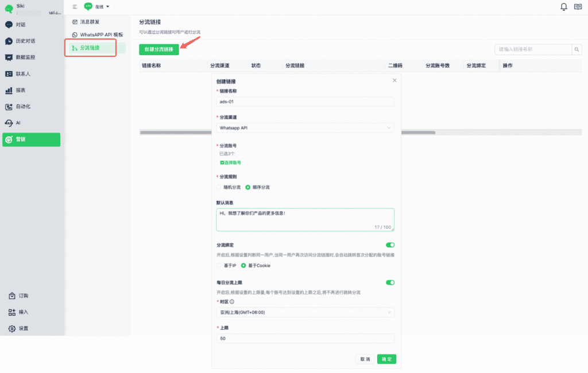Screen dimensions: 588x373
Task: Expand the 分流渠道 Whatsapp API dropdown
Action: click(305, 127)
